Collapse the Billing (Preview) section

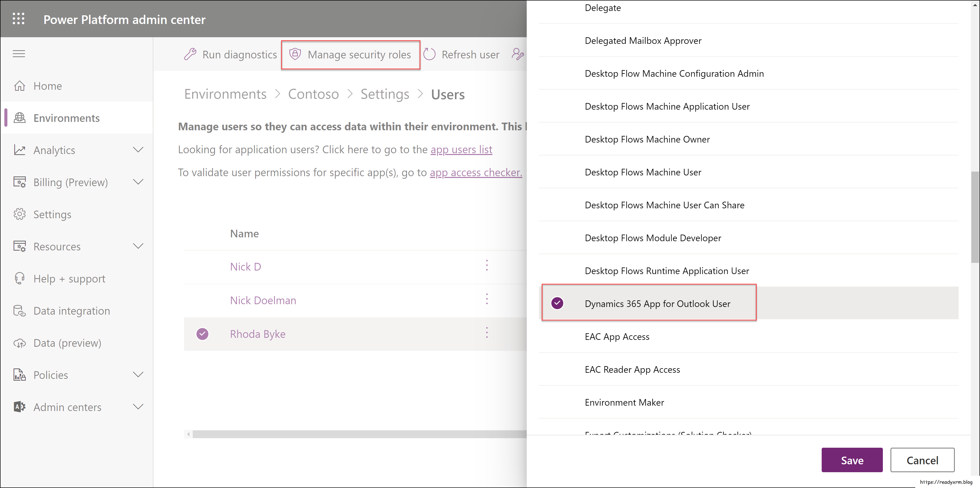pyautogui.click(x=138, y=182)
